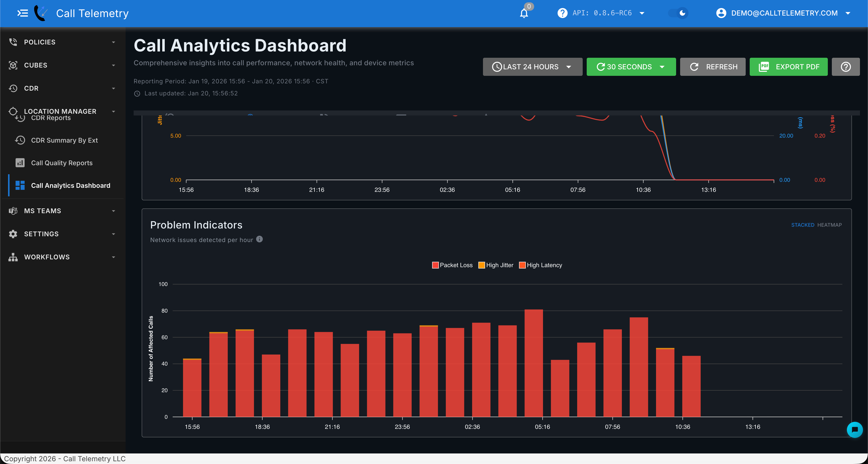Click the Reporting Period date text
The width and height of the screenshot is (868, 464).
[x=231, y=81]
